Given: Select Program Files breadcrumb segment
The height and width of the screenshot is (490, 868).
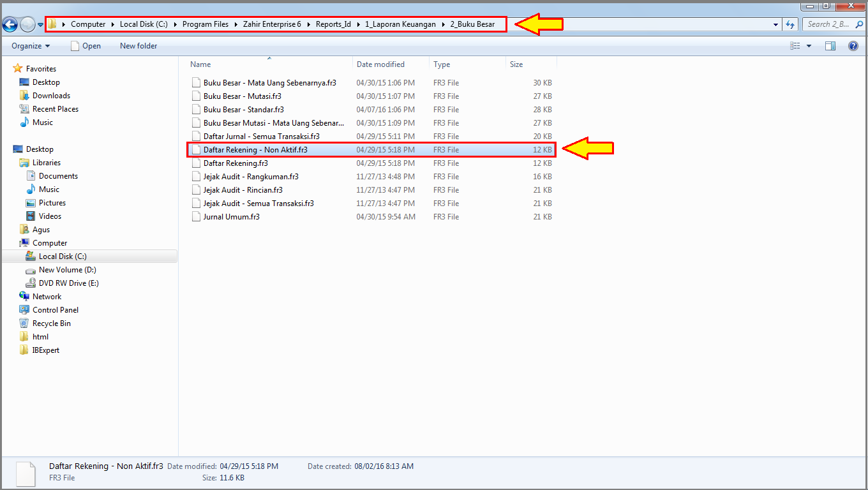Looking at the screenshot, I should (x=205, y=24).
